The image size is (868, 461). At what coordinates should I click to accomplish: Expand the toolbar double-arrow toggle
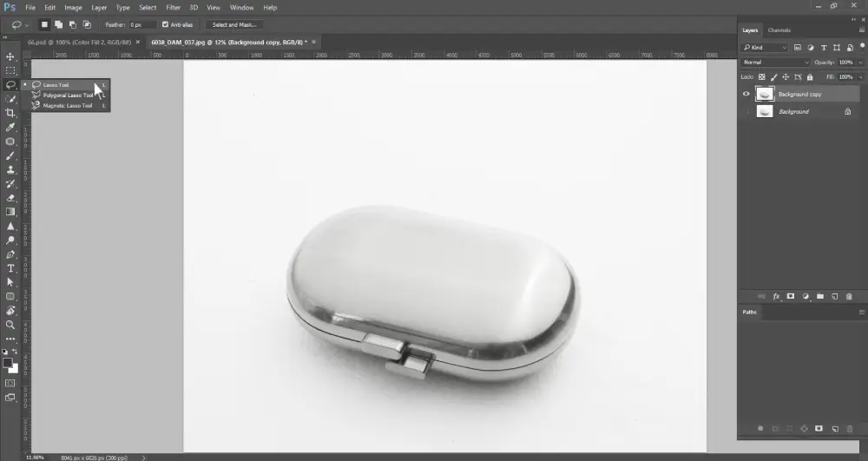click(x=5, y=37)
